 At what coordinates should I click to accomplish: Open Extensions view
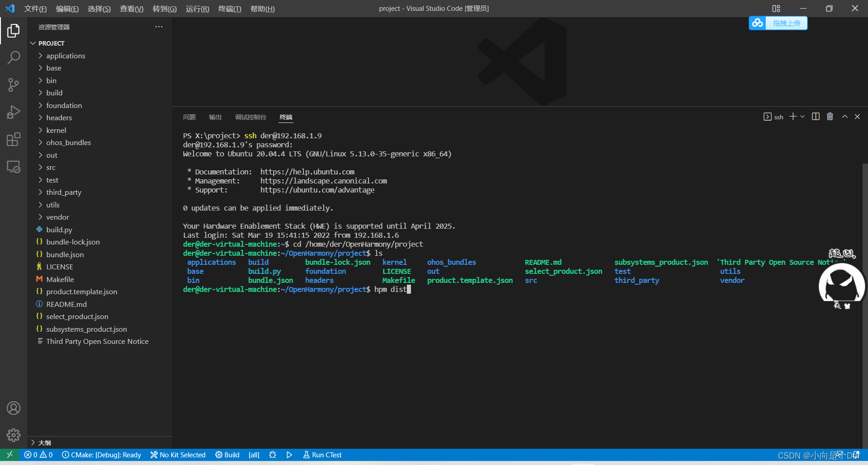click(14, 139)
